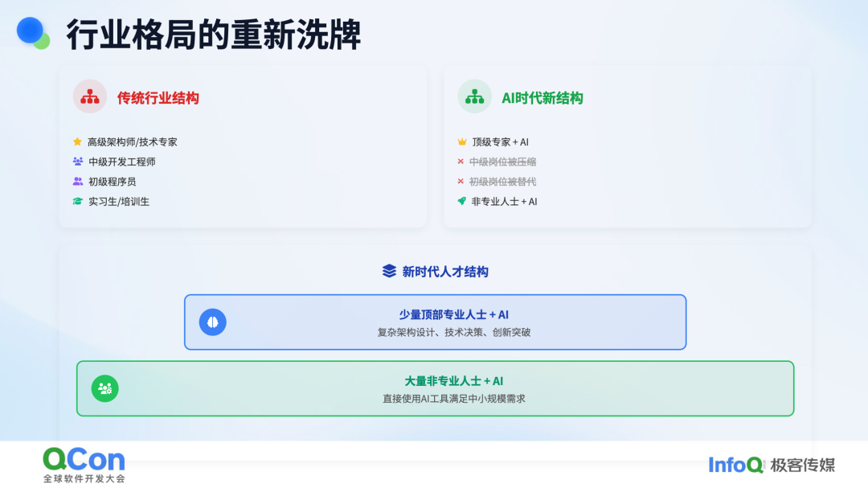Click the red org-chart icon beside 传统行业结构

[x=90, y=96]
